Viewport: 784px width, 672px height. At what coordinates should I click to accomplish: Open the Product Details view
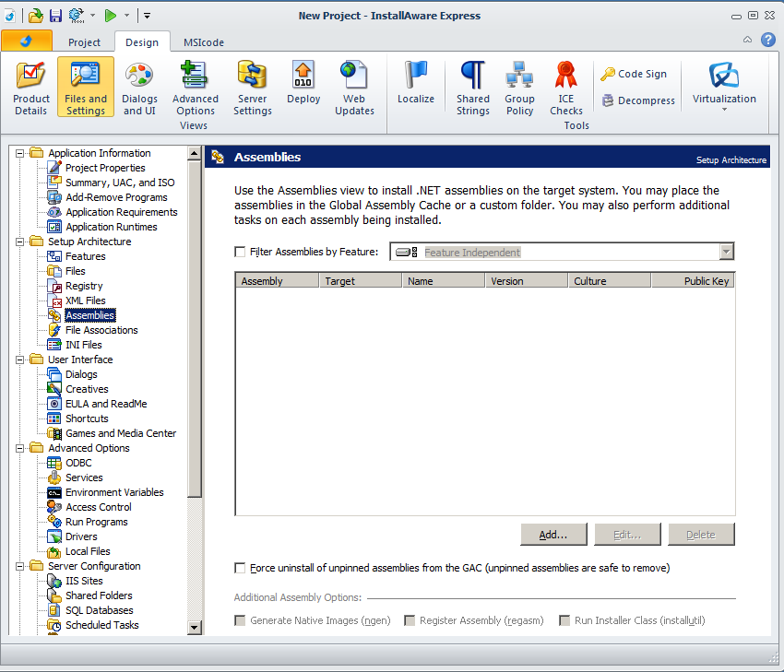(31, 88)
